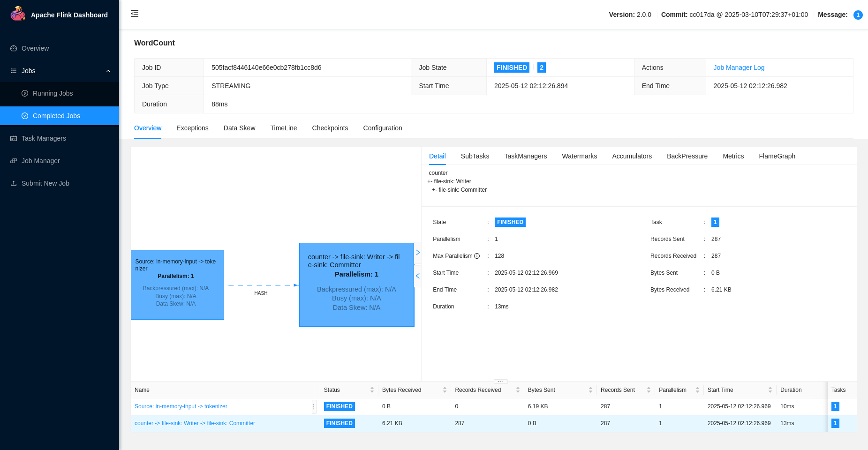The height and width of the screenshot is (450, 868).
Task: Click FINISHED badge in counter row
Action: pos(339,423)
